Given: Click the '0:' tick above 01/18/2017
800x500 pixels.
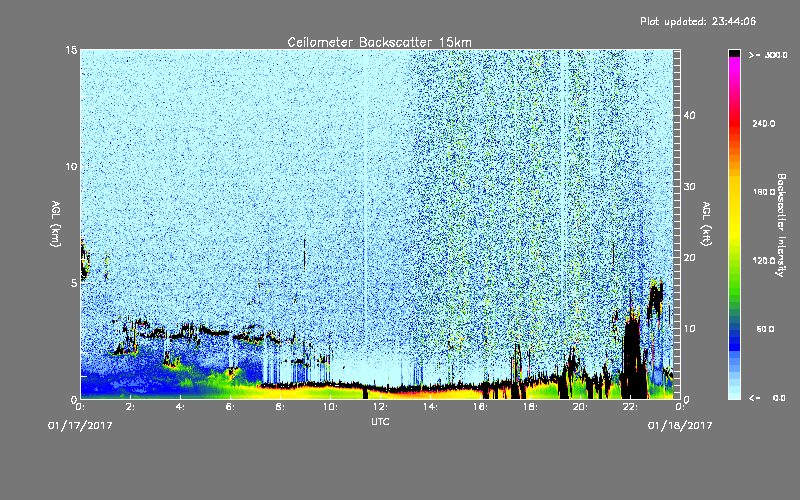Looking at the screenshot, I should point(680,407).
